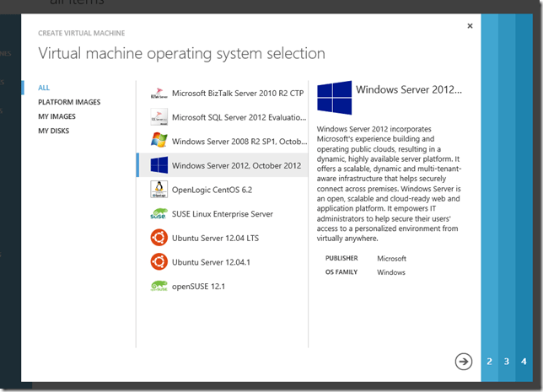Close the Create Virtual Machine dialog
Screen dimensions: 543x392
coord(470,26)
